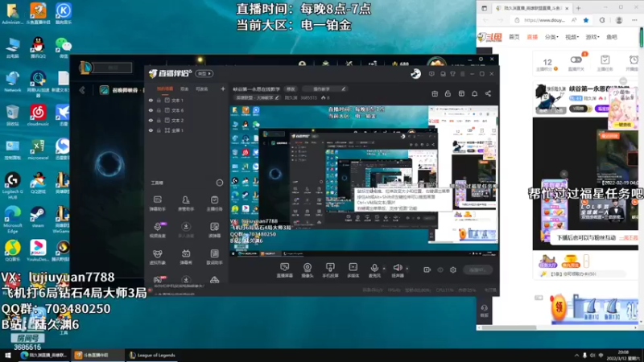
Task: Open the 主播任务 tool in toolbox
Action: click(214, 204)
